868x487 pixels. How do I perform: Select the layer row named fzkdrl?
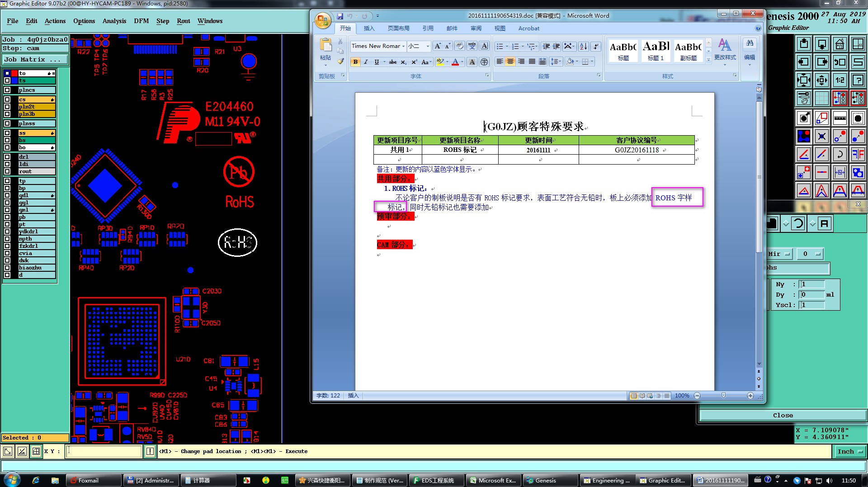[x=36, y=246]
